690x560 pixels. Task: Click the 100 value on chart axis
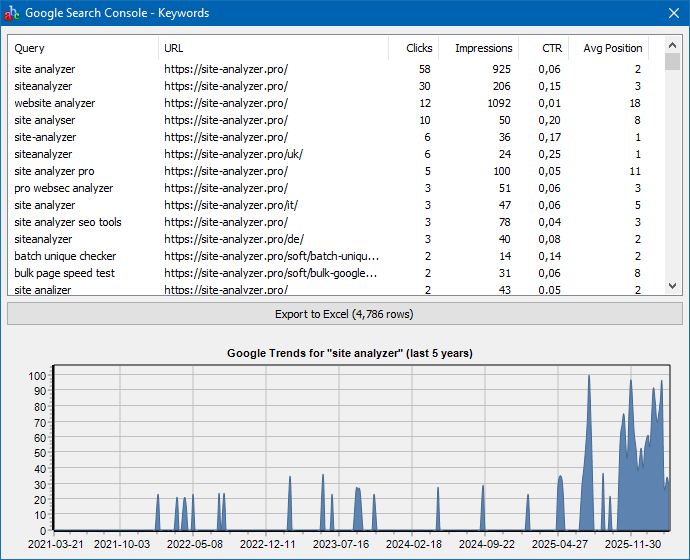tap(37, 376)
